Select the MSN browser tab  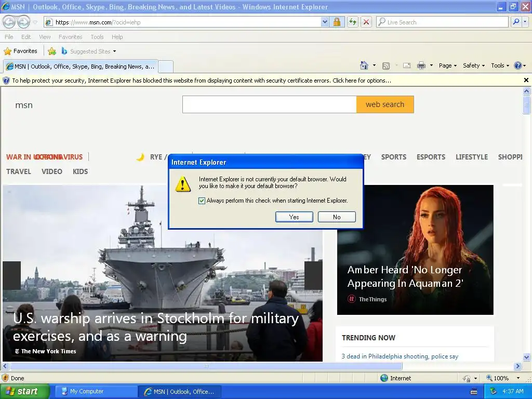pyautogui.click(x=81, y=66)
